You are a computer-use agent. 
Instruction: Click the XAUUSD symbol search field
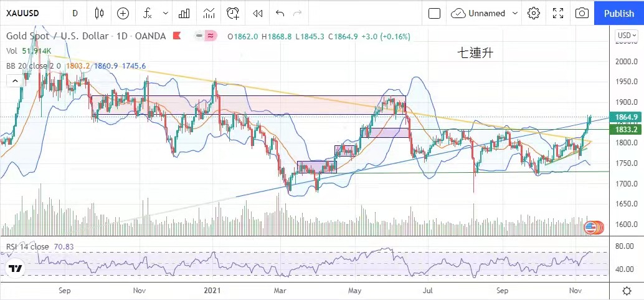coord(28,13)
